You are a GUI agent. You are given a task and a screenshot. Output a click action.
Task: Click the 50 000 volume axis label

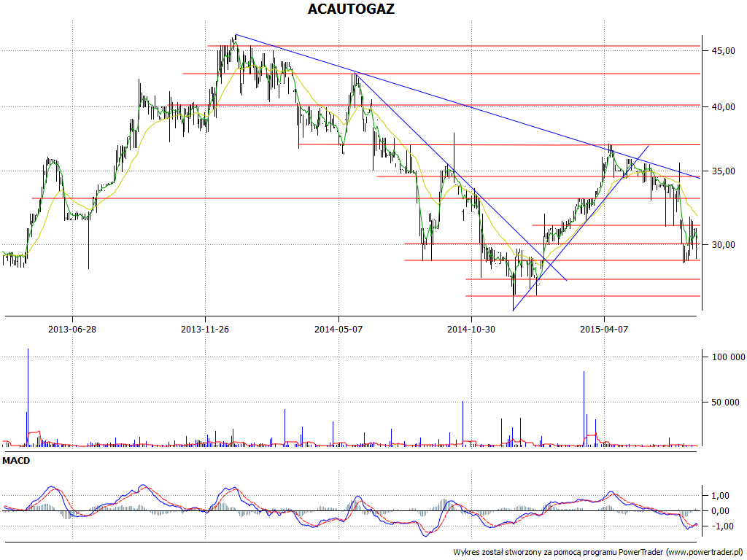(726, 402)
